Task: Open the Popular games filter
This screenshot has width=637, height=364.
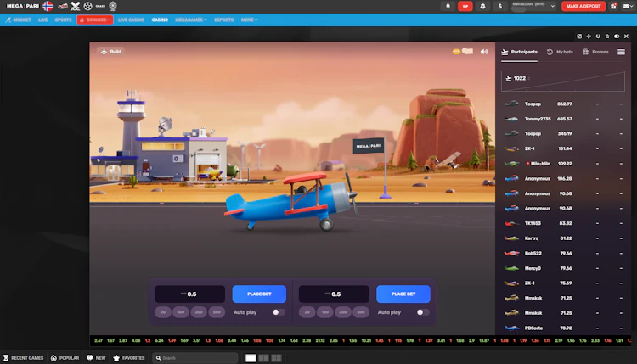Action: (x=65, y=358)
